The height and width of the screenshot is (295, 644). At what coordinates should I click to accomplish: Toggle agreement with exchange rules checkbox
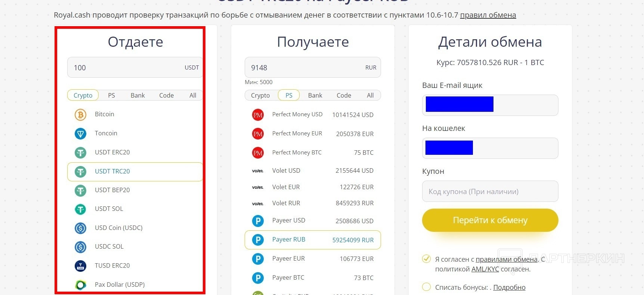click(426, 259)
